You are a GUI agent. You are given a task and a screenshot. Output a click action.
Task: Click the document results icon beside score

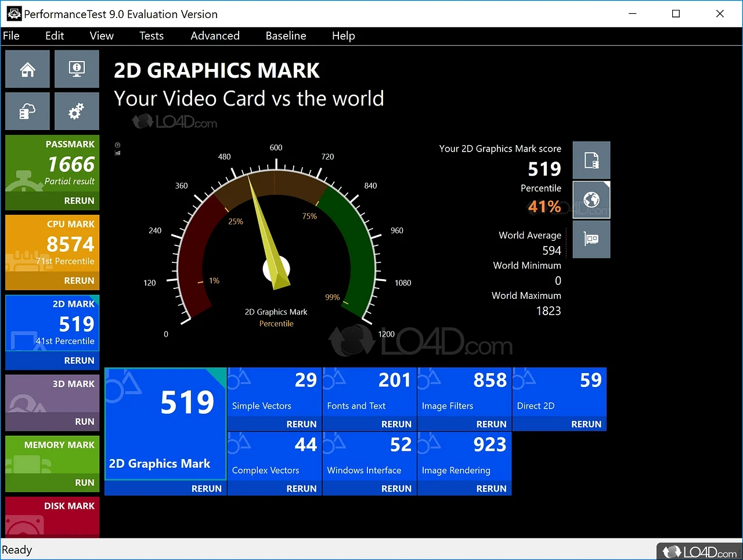pyautogui.click(x=591, y=160)
